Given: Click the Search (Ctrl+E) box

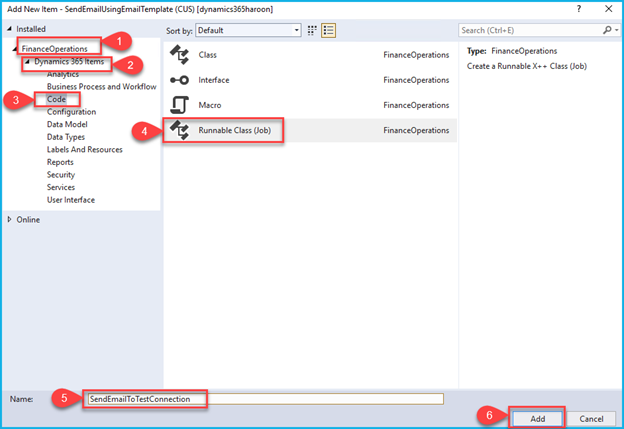Looking at the screenshot, I should point(528,31).
